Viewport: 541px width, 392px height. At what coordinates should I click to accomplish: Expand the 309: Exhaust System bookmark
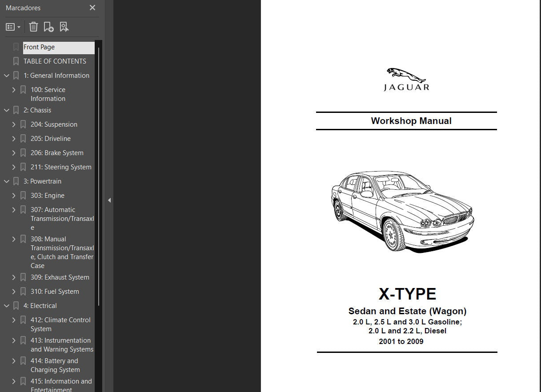14,277
